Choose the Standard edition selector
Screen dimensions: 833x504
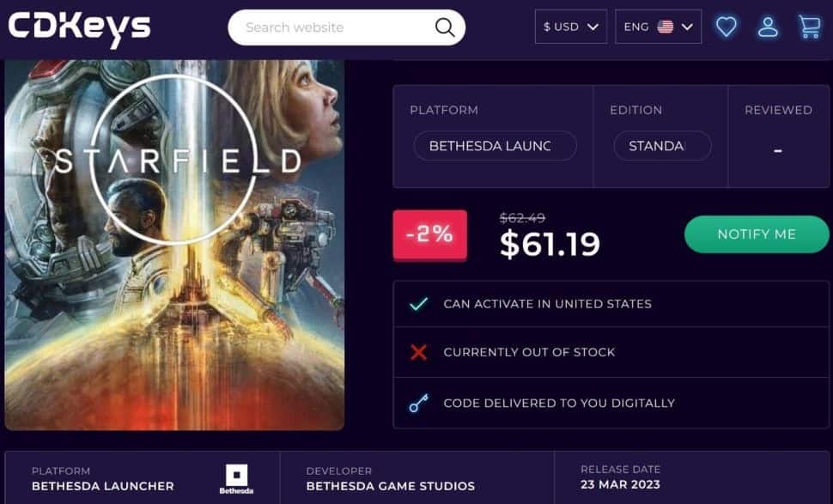(662, 146)
